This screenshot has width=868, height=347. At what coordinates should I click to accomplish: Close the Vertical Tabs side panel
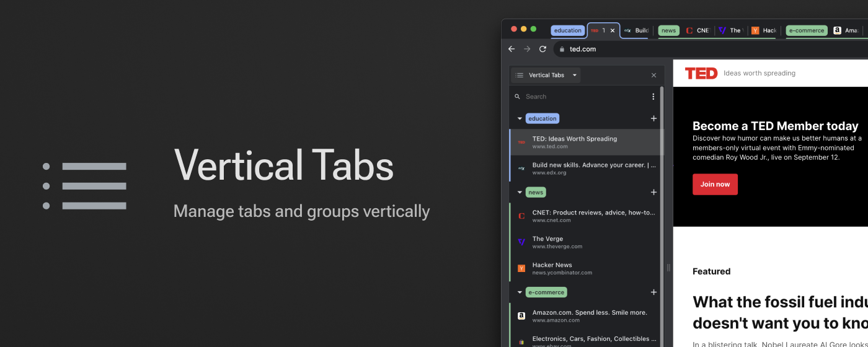653,75
